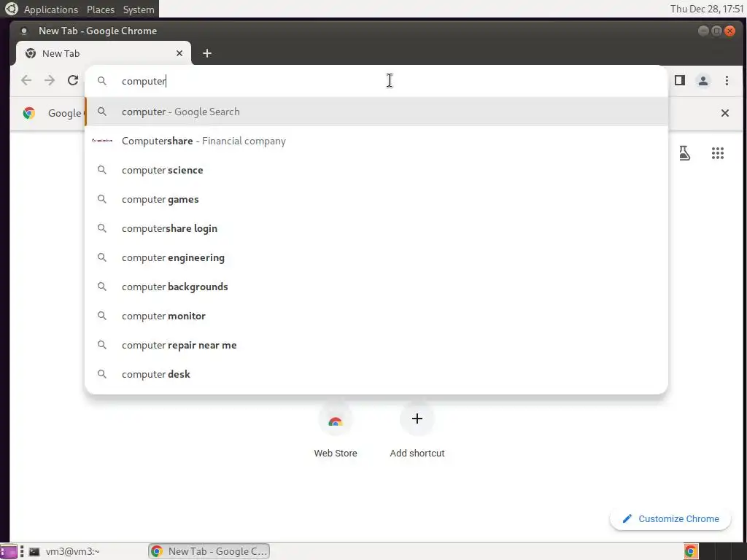Open the Google apps grid

tap(718, 153)
